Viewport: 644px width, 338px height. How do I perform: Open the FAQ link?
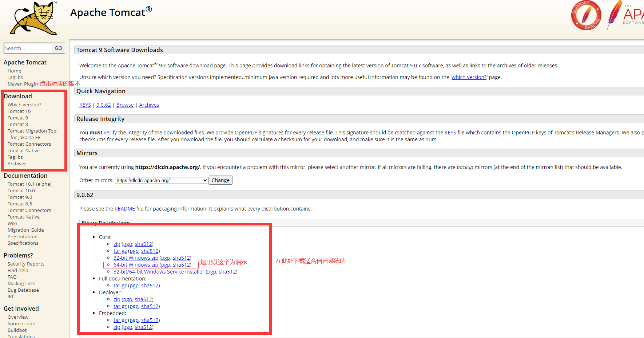pos(12,277)
